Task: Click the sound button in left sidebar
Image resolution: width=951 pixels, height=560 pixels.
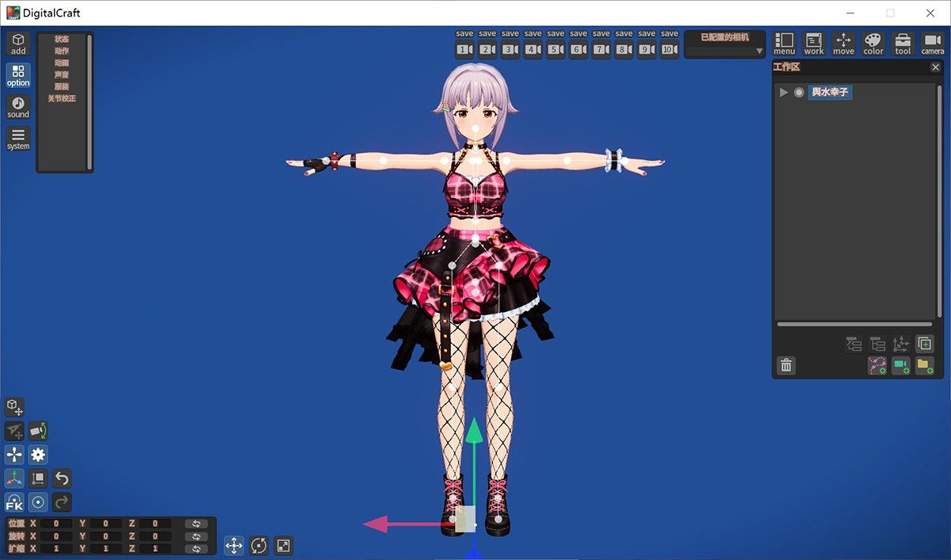Action: [18, 107]
